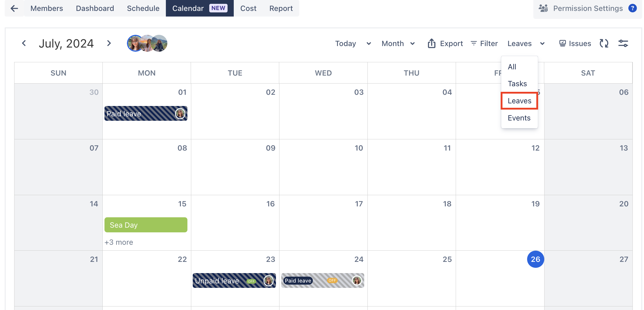Screen dimensions: 644x310
Task: Go to next month arrow
Action: click(x=109, y=43)
